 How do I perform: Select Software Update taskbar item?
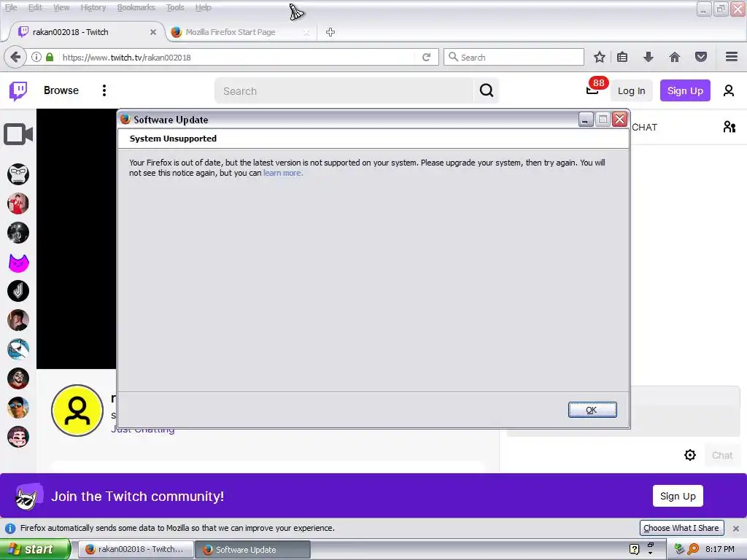pos(252,549)
